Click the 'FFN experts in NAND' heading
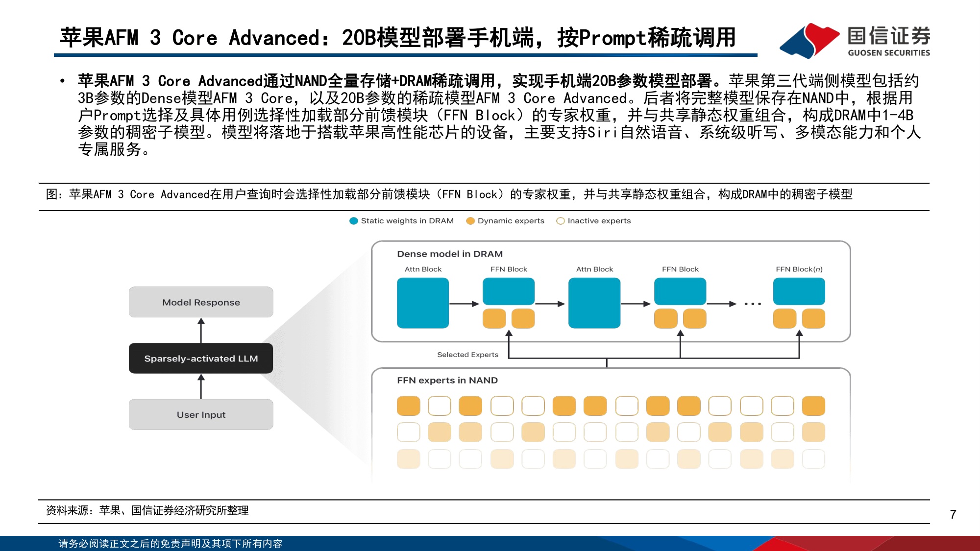Screen dimensions: 980x551 click(x=447, y=380)
